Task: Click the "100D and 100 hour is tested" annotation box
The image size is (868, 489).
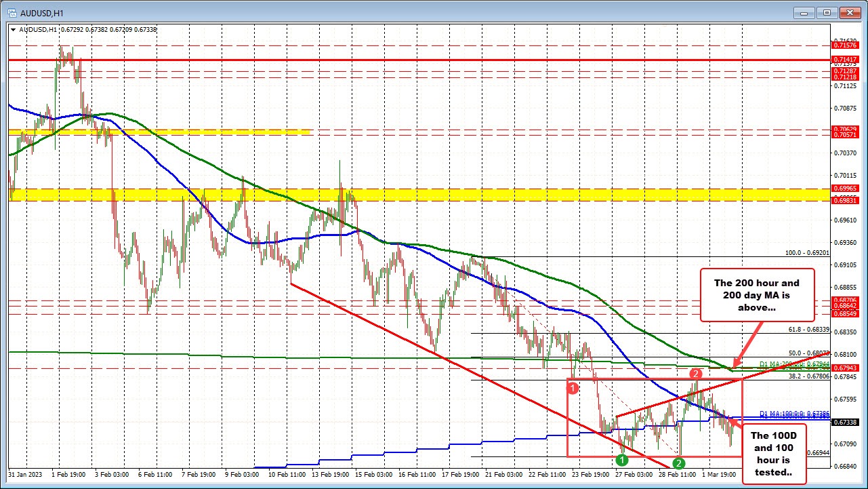Action: 774,453
